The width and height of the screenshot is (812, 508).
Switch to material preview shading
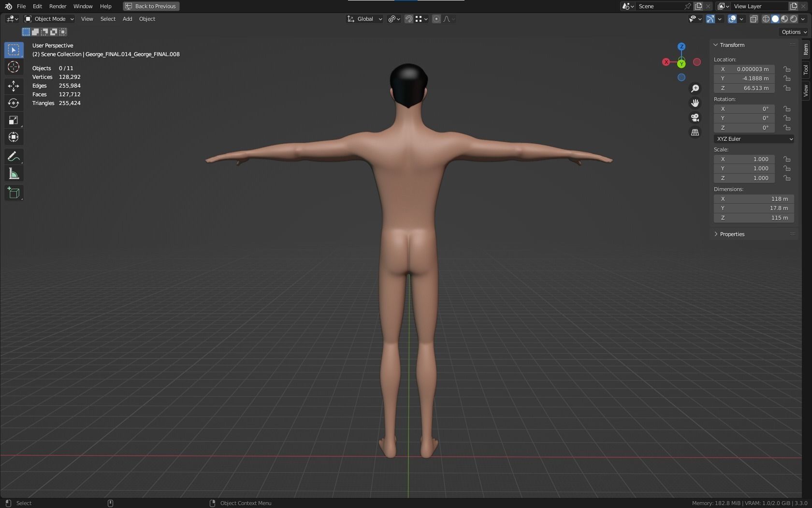[784, 19]
